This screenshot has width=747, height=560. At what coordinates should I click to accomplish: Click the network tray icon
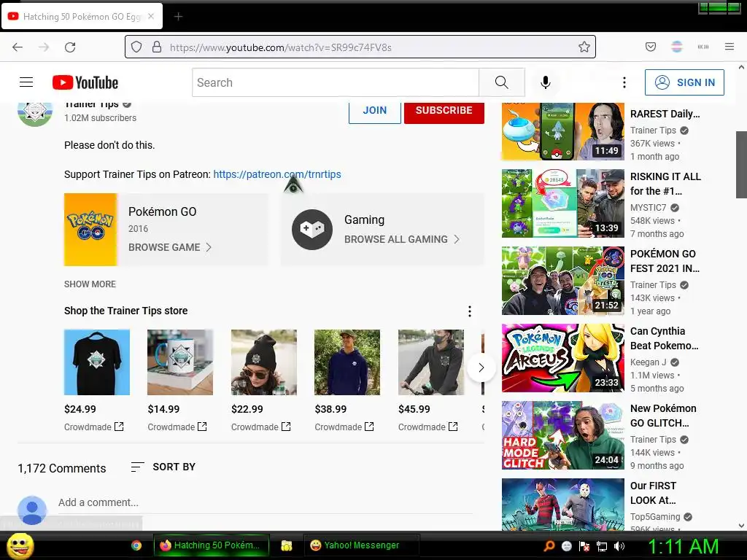click(602, 546)
